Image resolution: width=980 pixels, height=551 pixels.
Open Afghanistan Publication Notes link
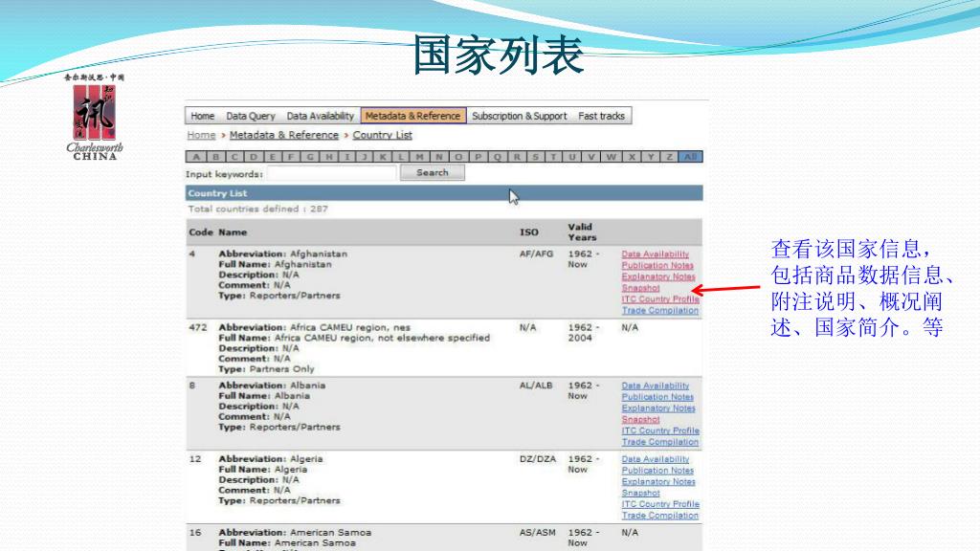tap(657, 266)
